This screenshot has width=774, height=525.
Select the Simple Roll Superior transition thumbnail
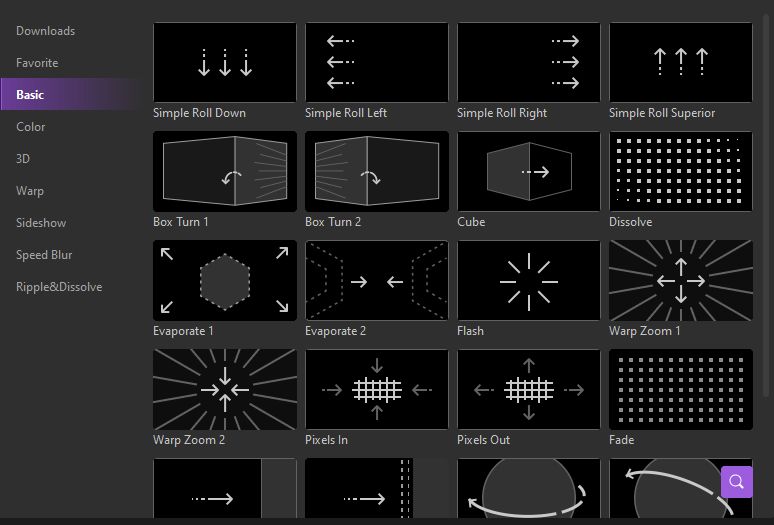click(x=681, y=63)
